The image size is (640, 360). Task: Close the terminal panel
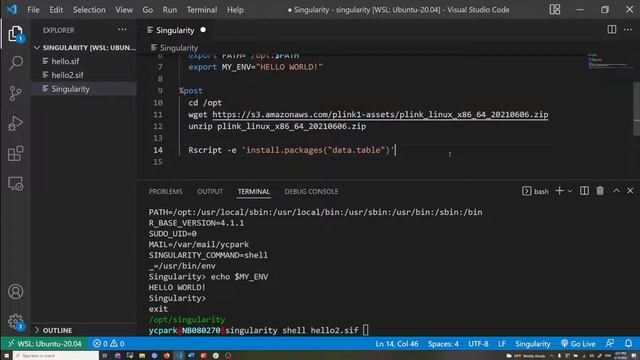point(630,191)
